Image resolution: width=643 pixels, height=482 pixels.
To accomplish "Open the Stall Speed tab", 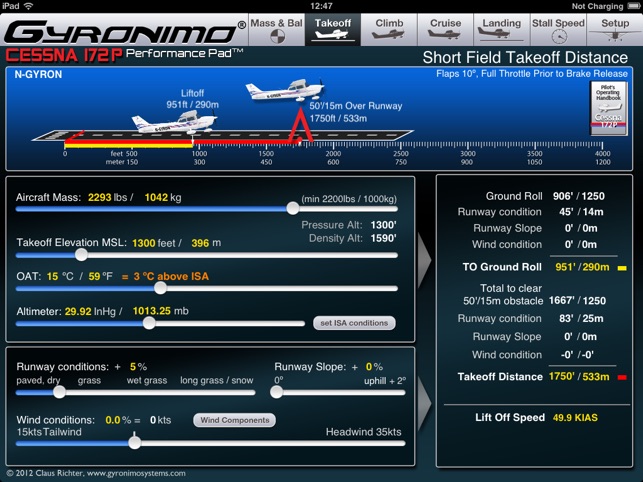I will click(558, 30).
